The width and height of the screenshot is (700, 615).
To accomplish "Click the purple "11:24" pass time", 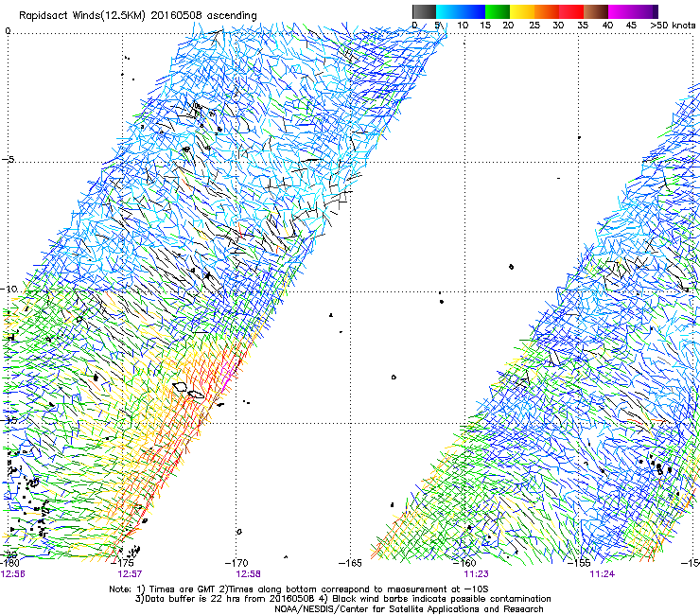I will (x=602, y=574).
